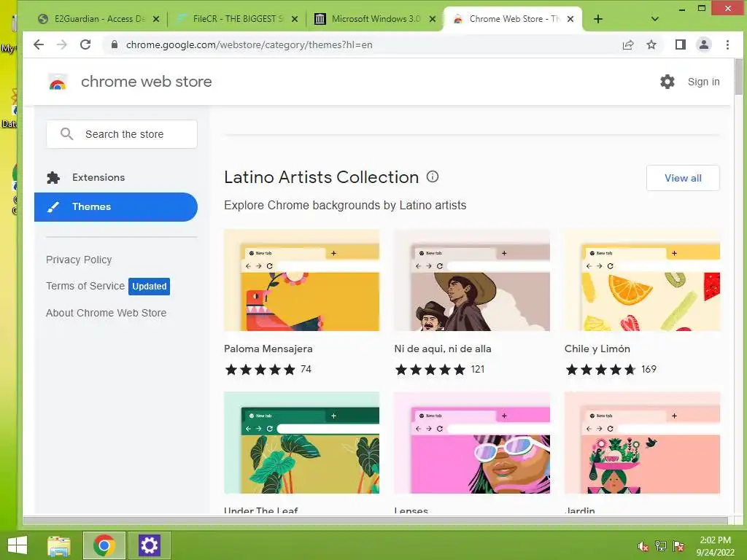747x560 pixels.
Task: Switch to Microsoft Windows 3.0 tab
Action: click(x=374, y=19)
